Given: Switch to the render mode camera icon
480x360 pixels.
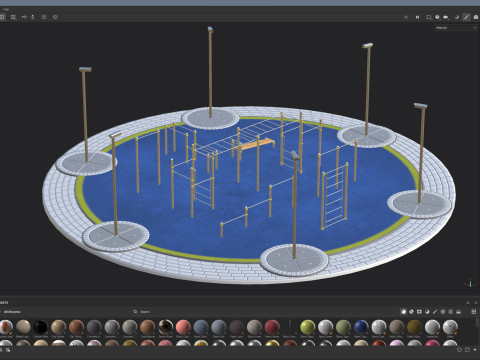Looking at the screenshot, I should [x=476, y=17].
